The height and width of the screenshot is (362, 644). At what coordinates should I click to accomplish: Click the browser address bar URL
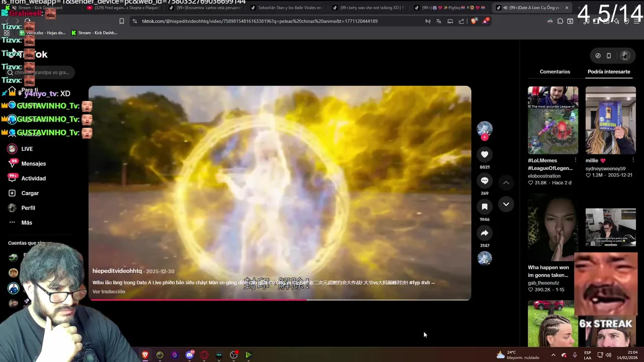(260, 21)
